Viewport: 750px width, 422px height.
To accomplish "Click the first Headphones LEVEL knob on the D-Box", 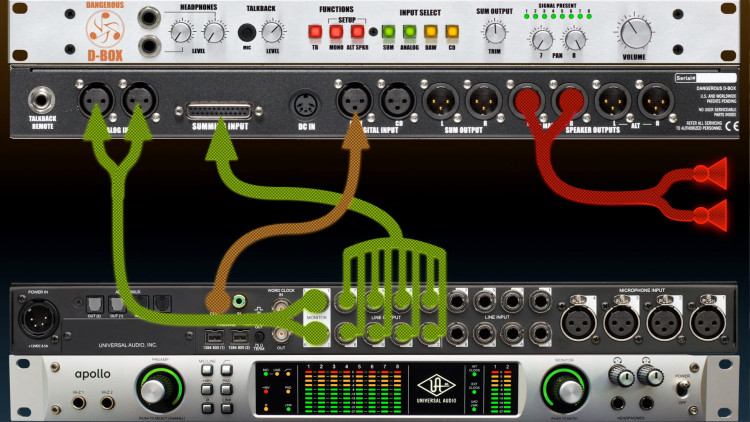I will (x=181, y=32).
